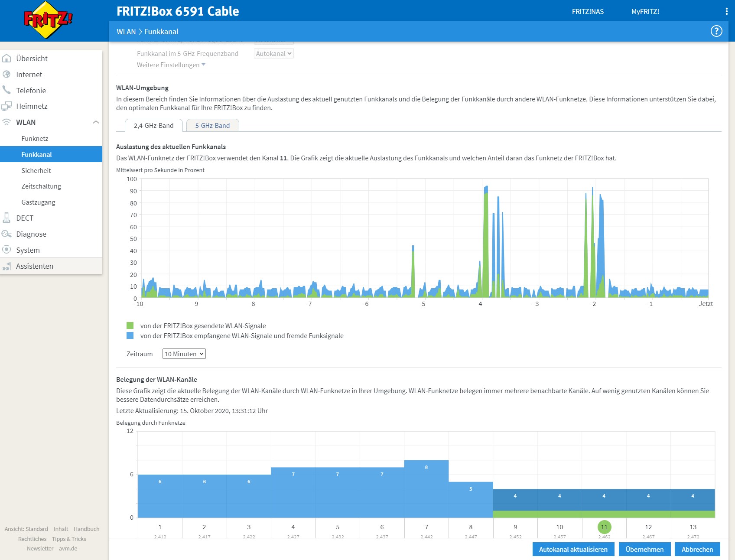Open the Inhalt footer link

pos(61,529)
